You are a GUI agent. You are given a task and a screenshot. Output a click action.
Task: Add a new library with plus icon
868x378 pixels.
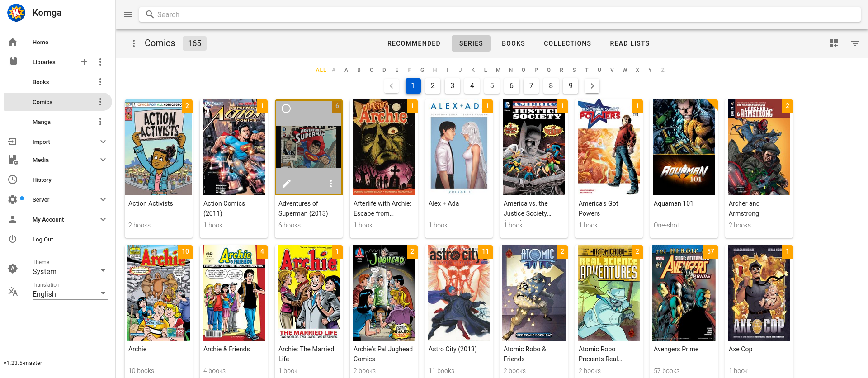point(84,62)
